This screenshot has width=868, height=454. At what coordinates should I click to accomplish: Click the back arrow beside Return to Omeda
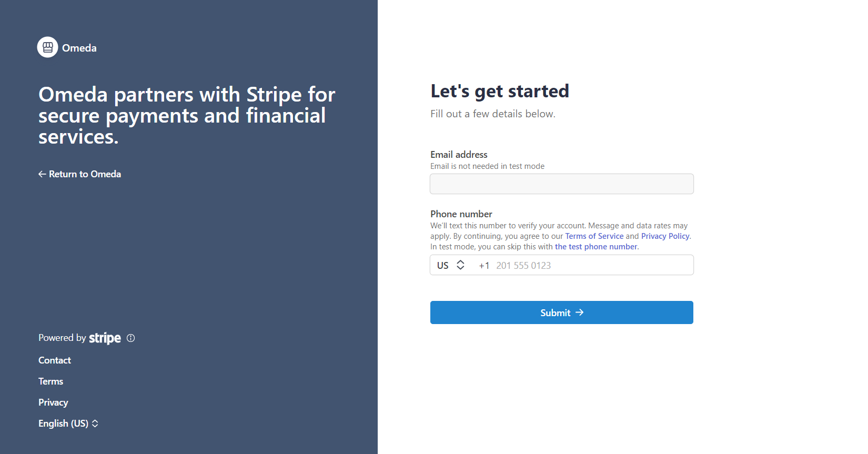42,174
